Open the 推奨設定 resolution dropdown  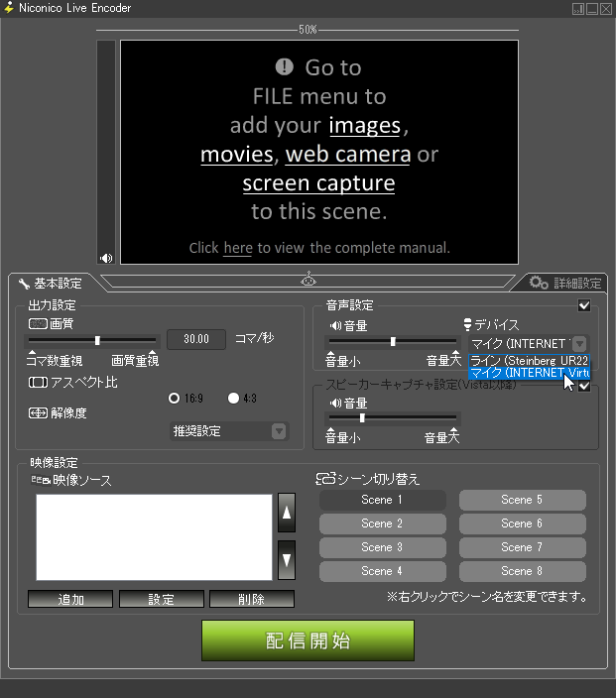(229, 431)
